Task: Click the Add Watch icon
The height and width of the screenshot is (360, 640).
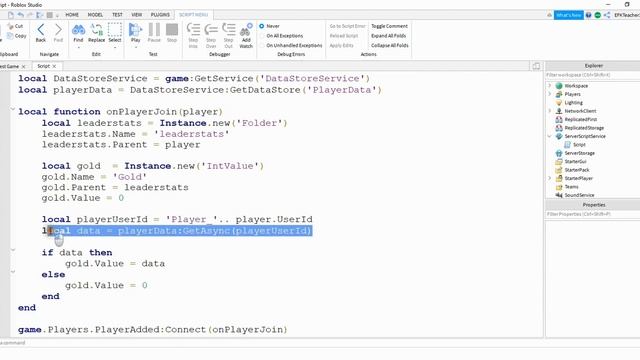Action: point(246,30)
